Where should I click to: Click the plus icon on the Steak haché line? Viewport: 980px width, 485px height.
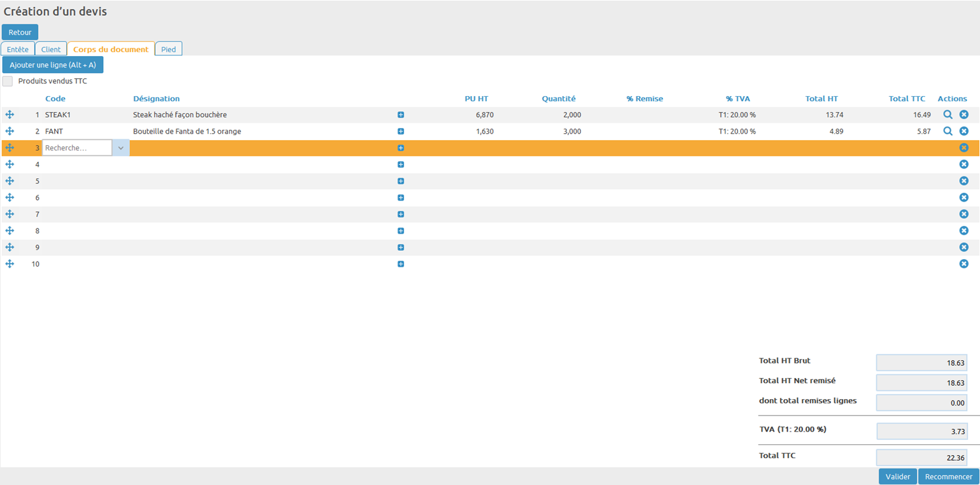401,115
